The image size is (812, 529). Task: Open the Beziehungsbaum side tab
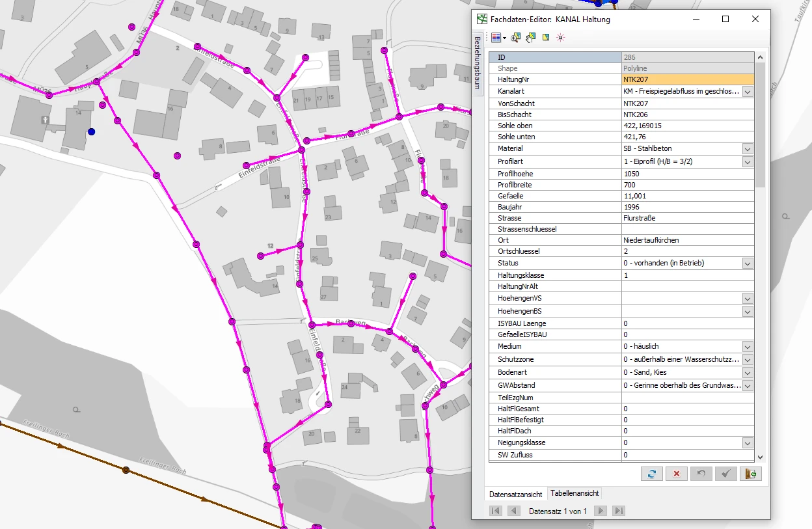477,62
